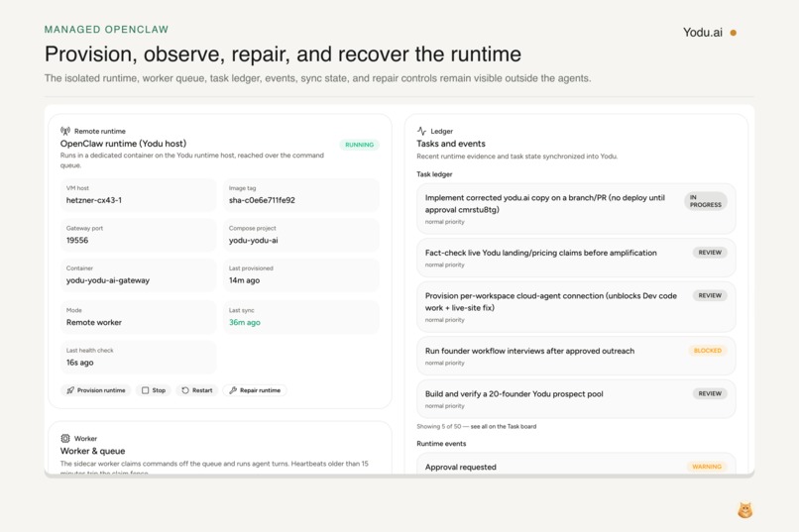Click the MANAGED OPENCLAW header label

pos(106,30)
